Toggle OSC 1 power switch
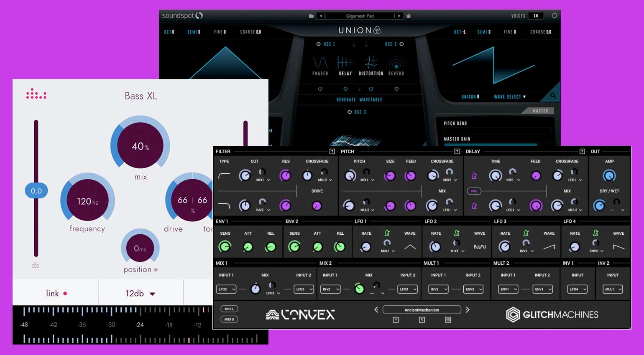 318,44
